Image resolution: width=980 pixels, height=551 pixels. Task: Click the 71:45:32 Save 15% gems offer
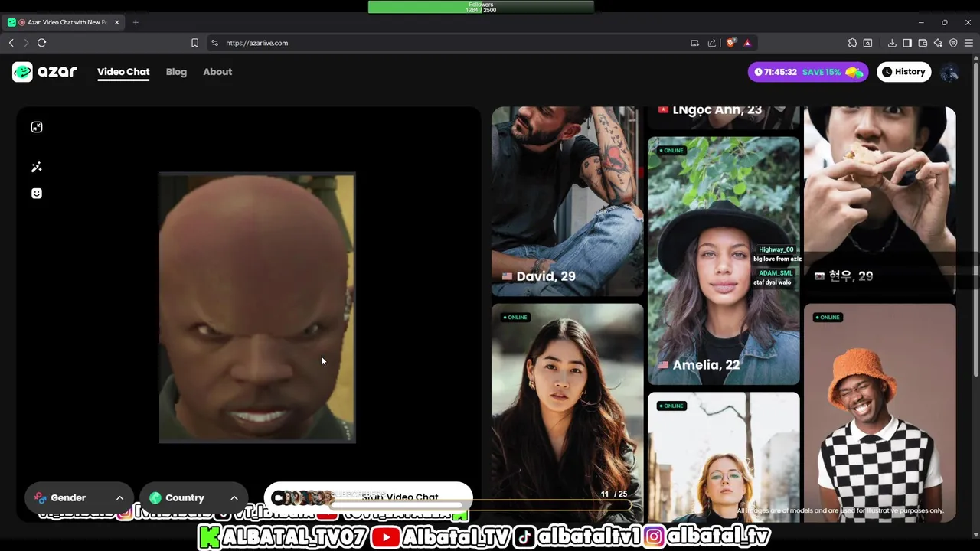pyautogui.click(x=808, y=72)
